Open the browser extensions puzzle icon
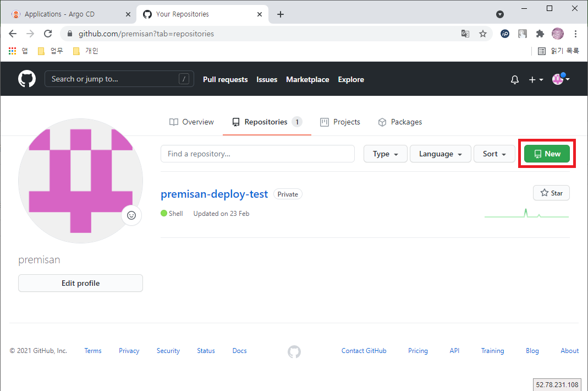This screenshot has height=391, width=588. click(x=540, y=34)
